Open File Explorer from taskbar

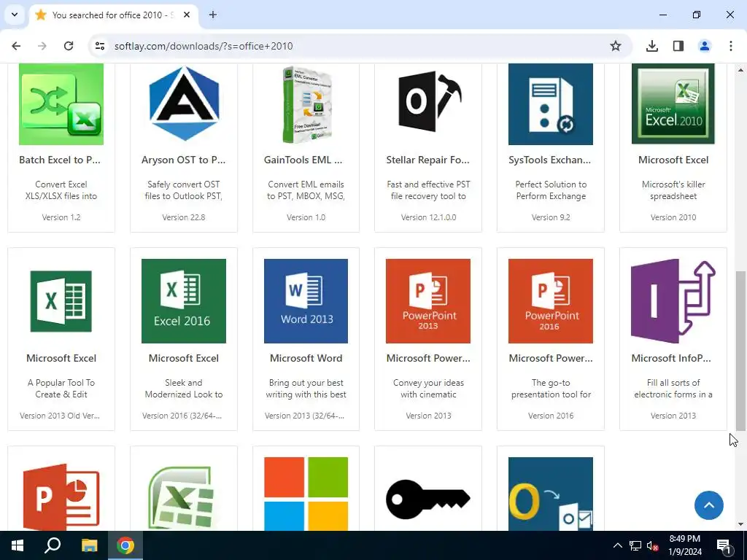click(89, 545)
